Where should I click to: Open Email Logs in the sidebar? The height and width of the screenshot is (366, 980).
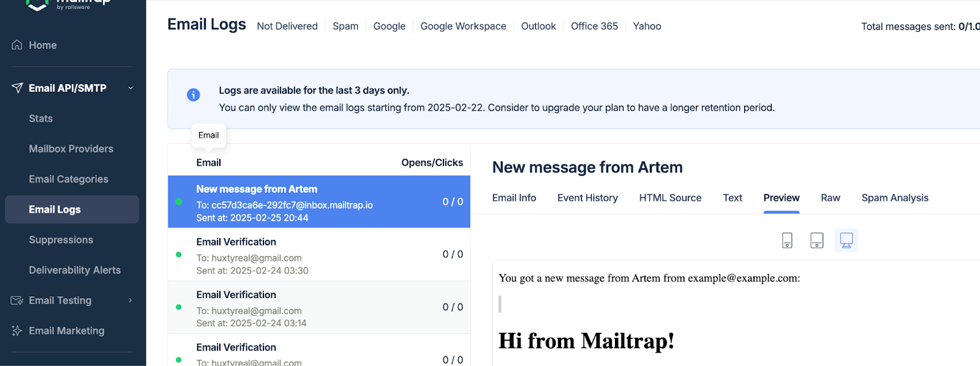point(72,209)
